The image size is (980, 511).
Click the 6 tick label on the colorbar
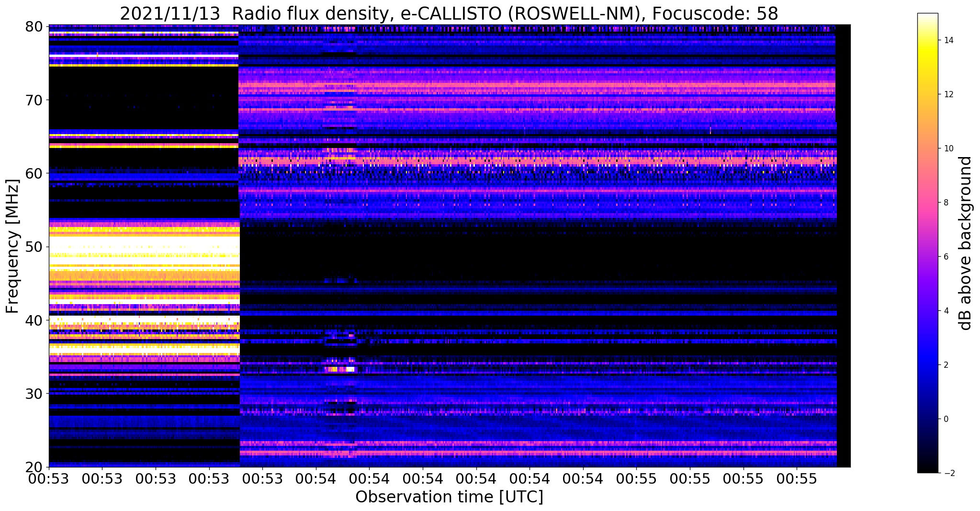click(946, 257)
